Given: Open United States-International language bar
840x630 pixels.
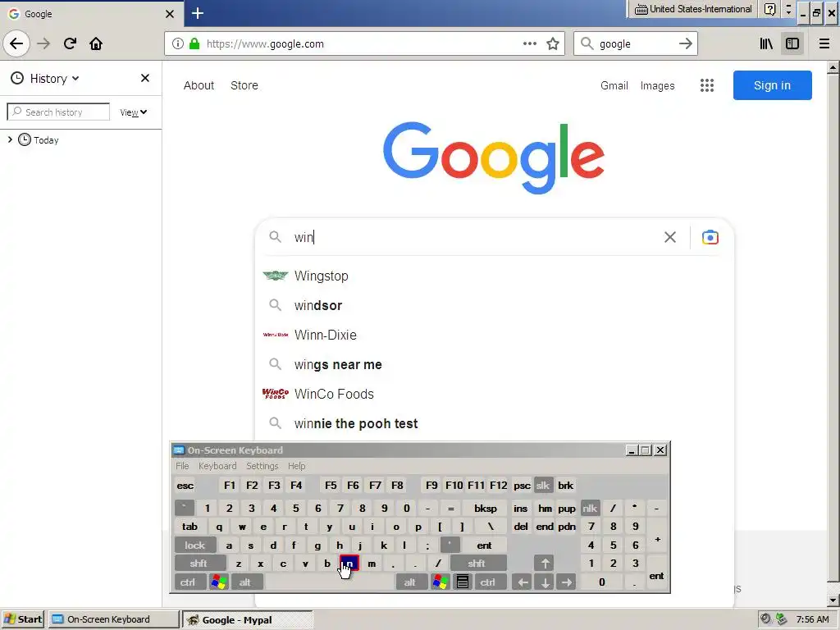Looking at the screenshot, I should [694, 9].
